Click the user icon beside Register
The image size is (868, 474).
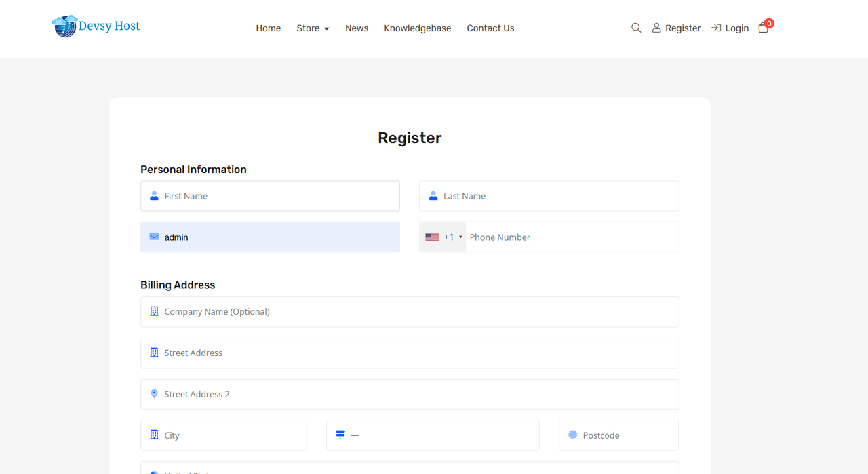pos(656,28)
